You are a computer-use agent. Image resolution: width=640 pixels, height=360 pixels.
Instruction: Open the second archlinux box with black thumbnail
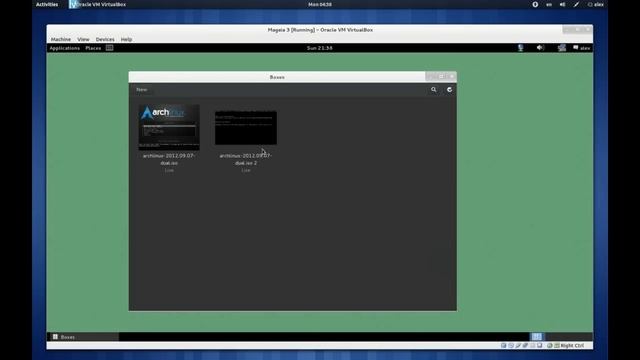point(246,128)
